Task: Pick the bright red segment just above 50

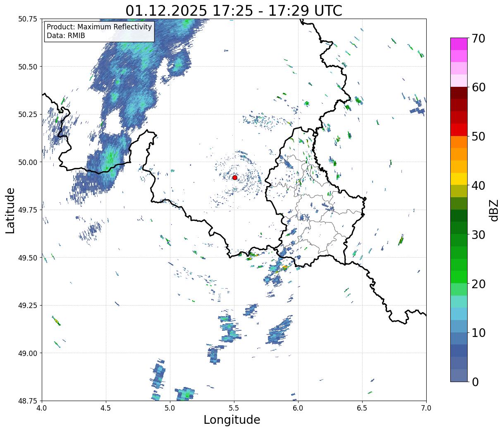Action: [x=459, y=130]
